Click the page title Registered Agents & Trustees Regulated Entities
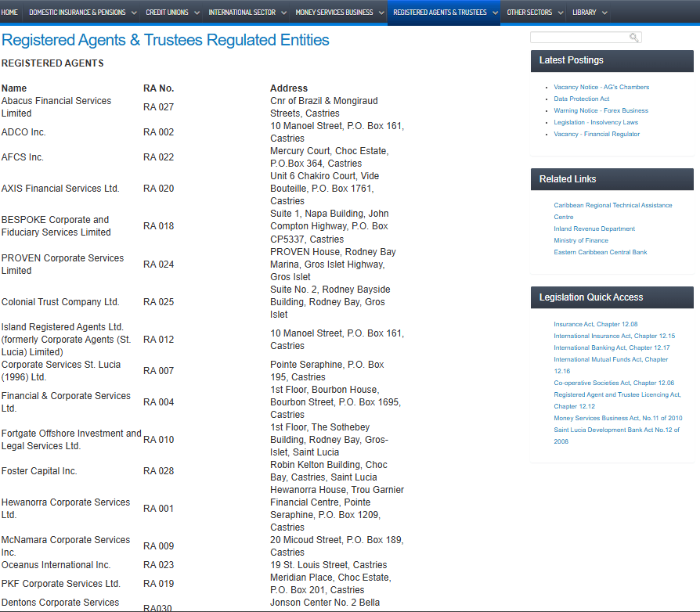The image size is (700, 612). point(165,40)
